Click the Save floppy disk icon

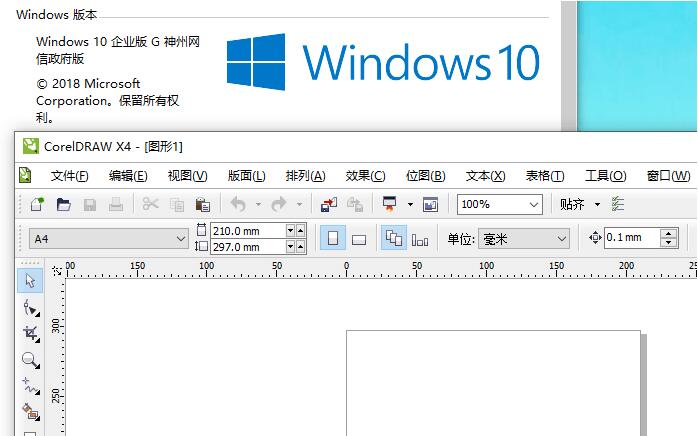[90, 205]
